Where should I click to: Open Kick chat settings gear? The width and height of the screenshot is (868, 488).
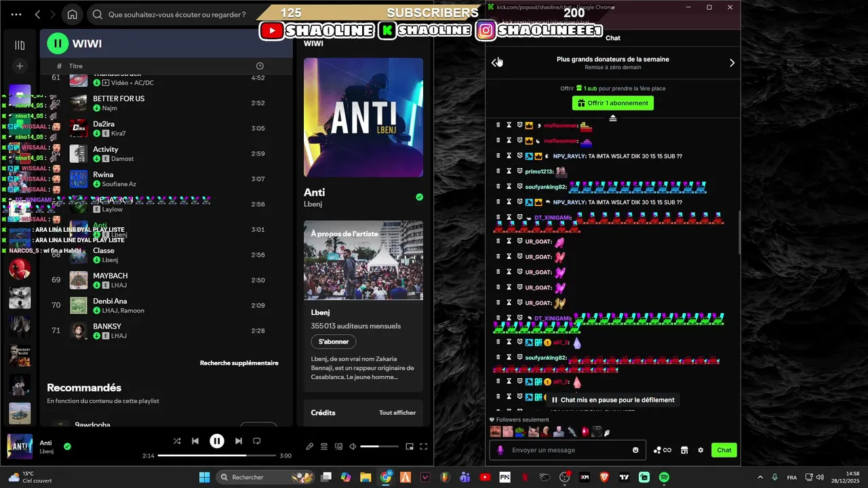point(701,450)
